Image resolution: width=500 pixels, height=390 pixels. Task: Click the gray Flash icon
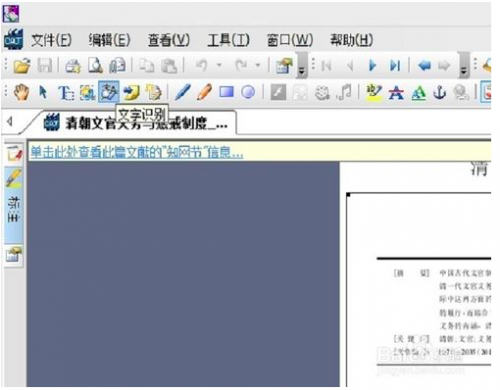pyautogui.click(x=278, y=92)
